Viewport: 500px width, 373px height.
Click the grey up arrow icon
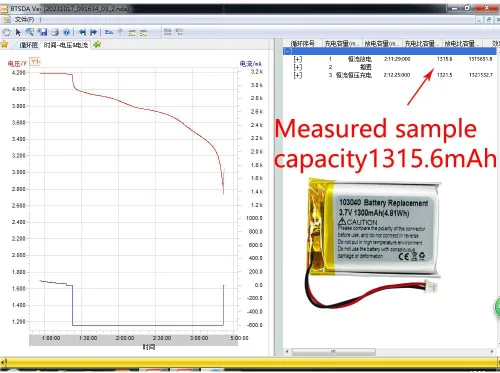point(120,32)
